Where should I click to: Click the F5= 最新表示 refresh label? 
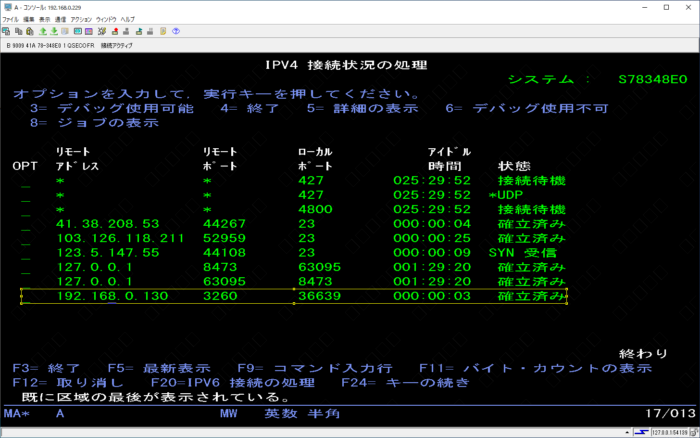(x=159, y=368)
